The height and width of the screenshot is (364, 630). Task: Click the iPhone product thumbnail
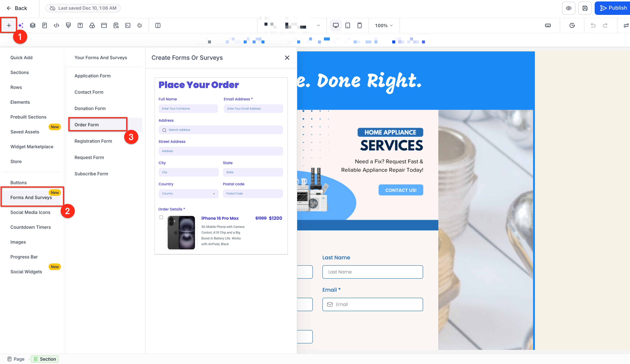point(181,233)
